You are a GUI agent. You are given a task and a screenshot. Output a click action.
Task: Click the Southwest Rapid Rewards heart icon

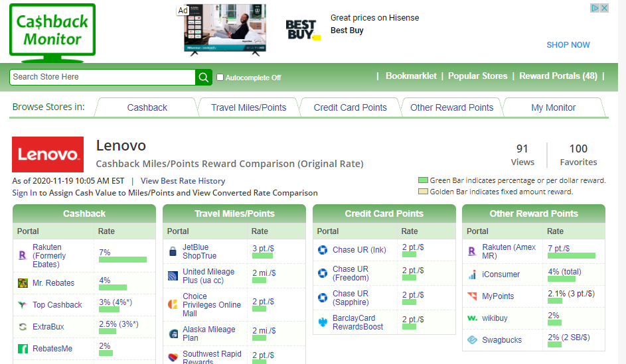pyautogui.click(x=173, y=357)
